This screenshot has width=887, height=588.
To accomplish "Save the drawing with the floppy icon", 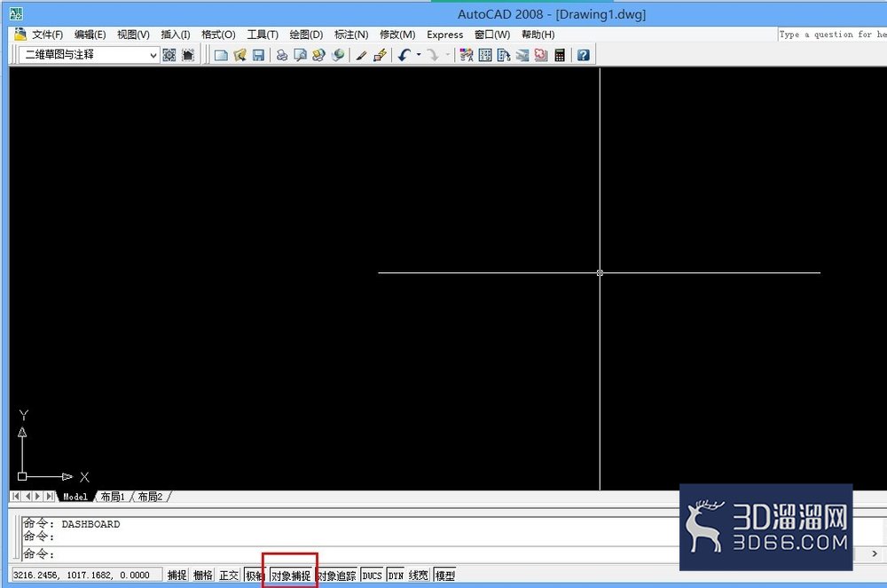I will click(x=258, y=55).
